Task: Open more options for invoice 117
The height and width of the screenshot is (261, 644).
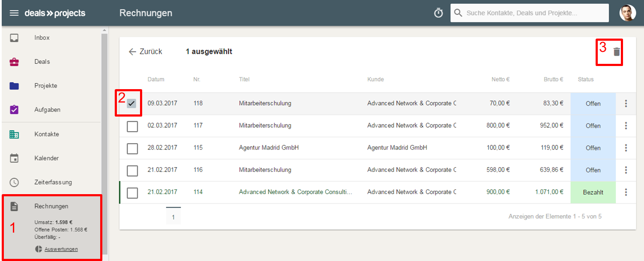Action: coord(626,126)
